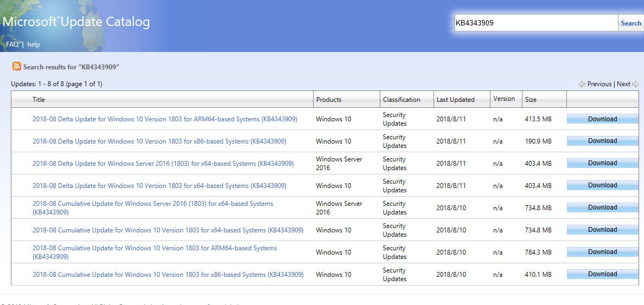Click the Microsoft Update Catalog title
The height and width of the screenshot is (305, 644).
click(76, 22)
